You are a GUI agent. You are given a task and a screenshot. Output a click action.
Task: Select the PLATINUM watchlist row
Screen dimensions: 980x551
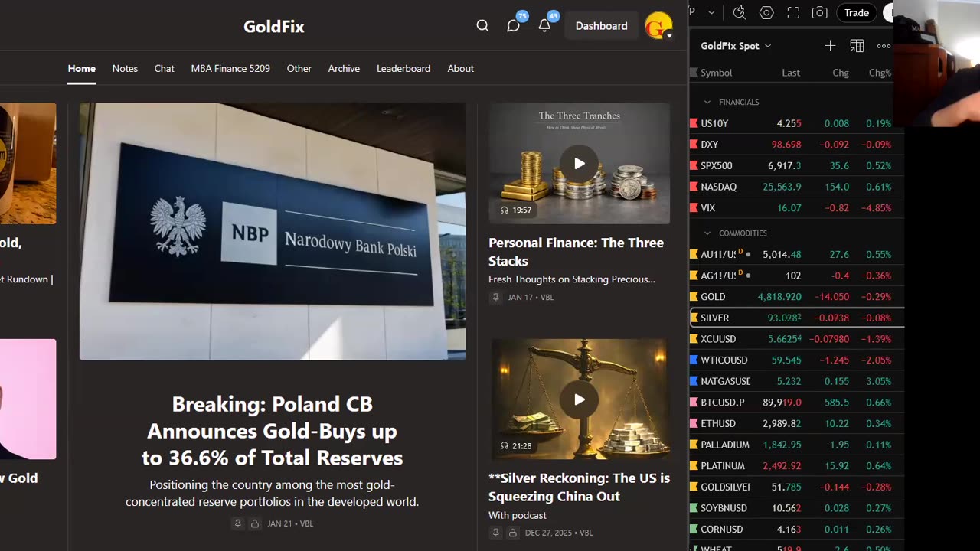[x=796, y=465]
